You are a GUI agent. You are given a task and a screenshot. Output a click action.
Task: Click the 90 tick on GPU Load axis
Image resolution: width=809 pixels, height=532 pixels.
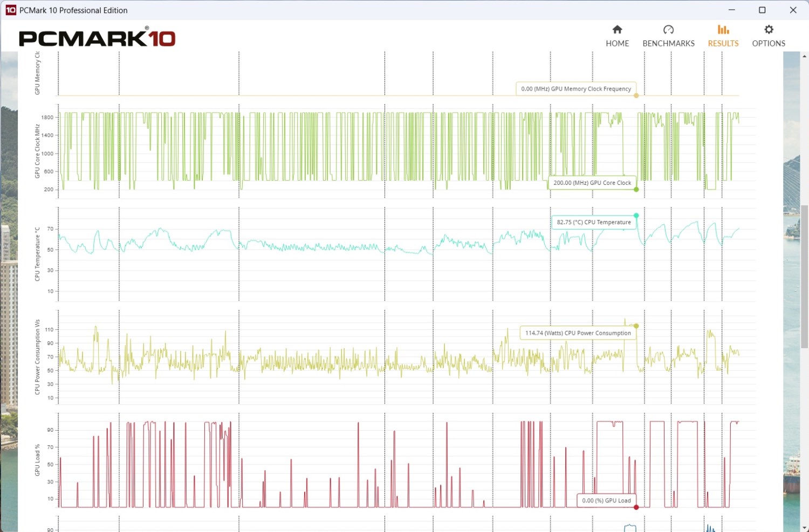pyautogui.click(x=50, y=430)
